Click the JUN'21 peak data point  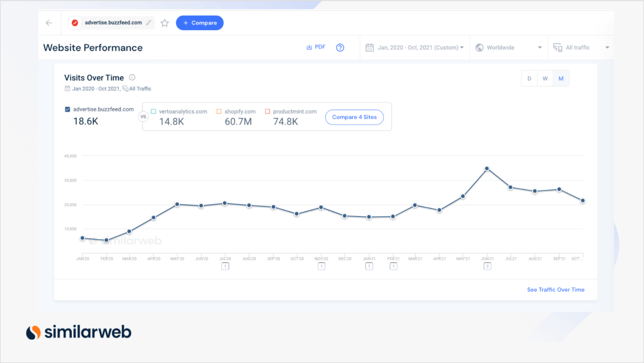(487, 168)
